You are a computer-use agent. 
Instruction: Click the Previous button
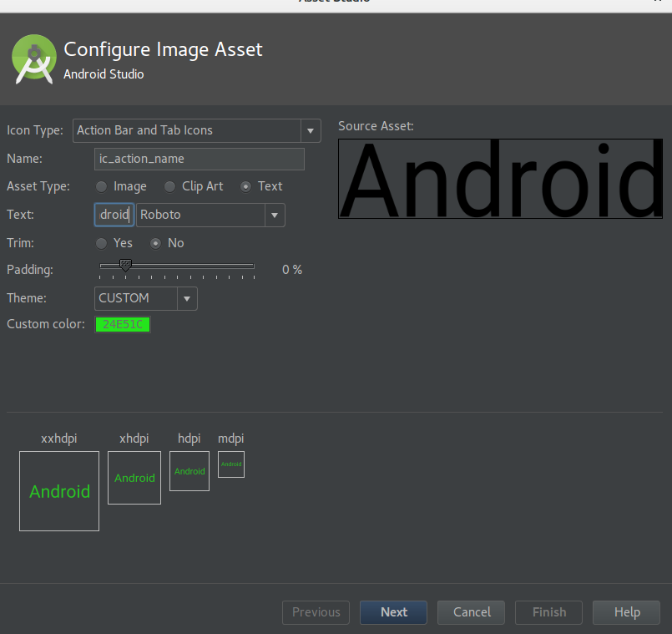point(316,612)
